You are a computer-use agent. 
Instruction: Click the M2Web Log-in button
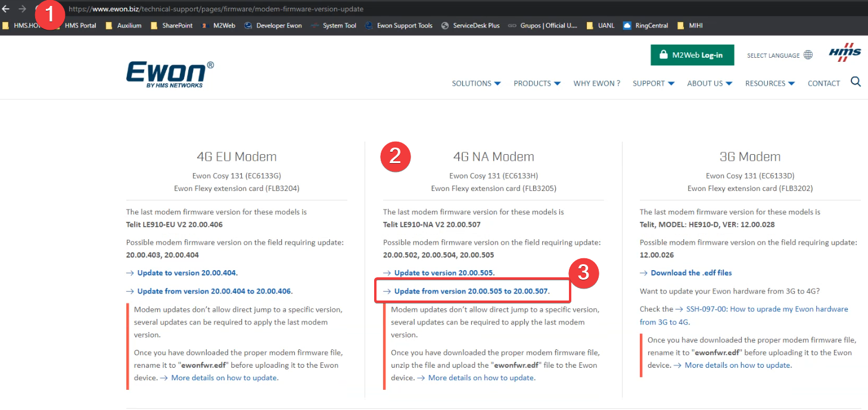click(692, 55)
